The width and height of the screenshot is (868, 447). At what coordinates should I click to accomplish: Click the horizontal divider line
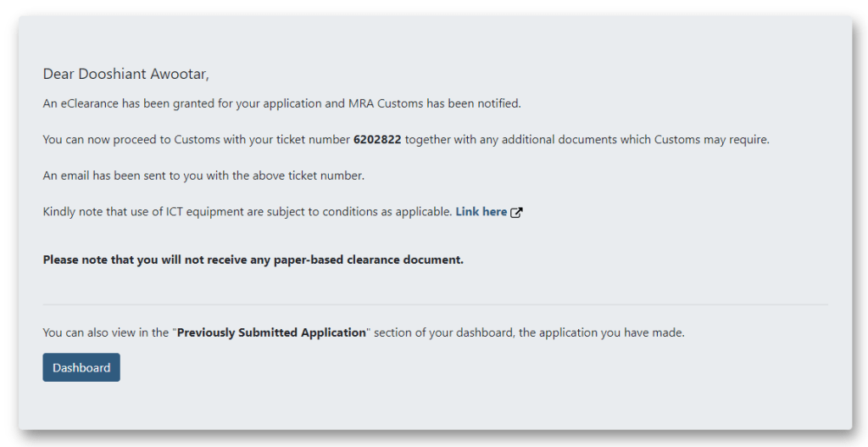(x=435, y=305)
